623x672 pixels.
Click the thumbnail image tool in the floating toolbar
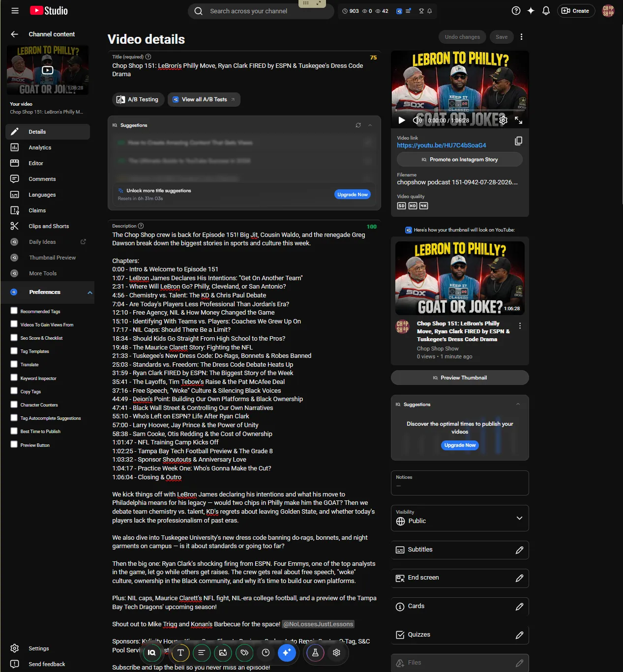coord(223,652)
